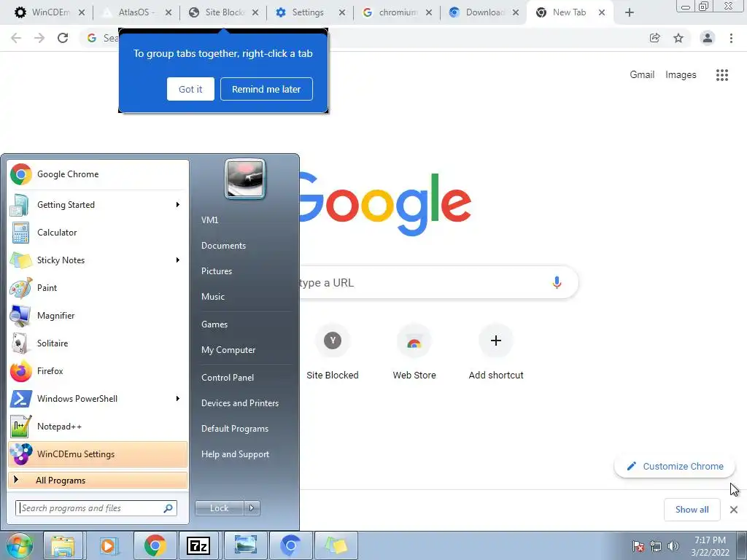Add a new shortcut tile
This screenshot has height=560, width=747.
(x=496, y=352)
